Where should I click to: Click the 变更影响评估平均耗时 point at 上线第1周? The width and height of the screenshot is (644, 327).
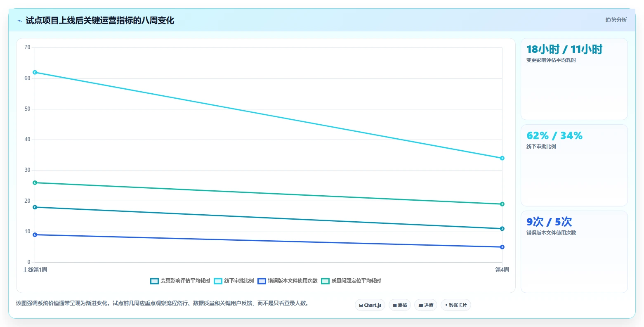click(x=35, y=207)
